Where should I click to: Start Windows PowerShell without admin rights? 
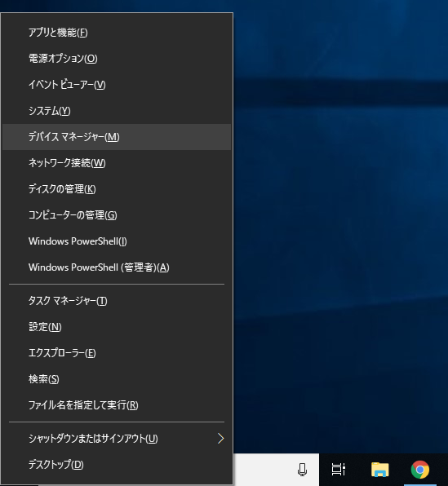[x=117, y=241]
